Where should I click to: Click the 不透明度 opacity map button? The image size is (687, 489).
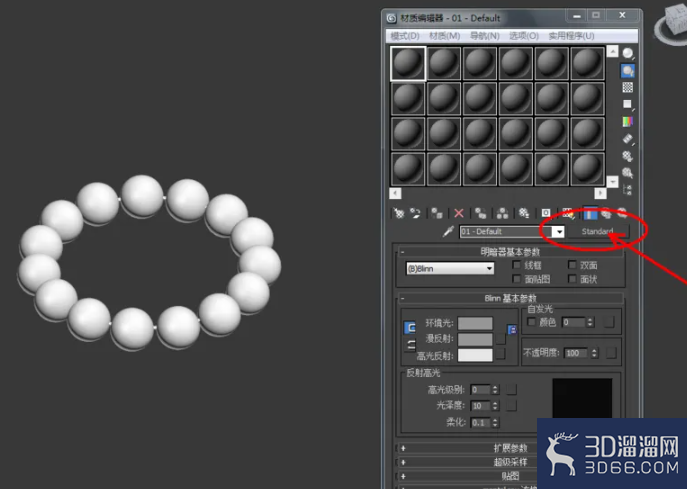pos(611,353)
